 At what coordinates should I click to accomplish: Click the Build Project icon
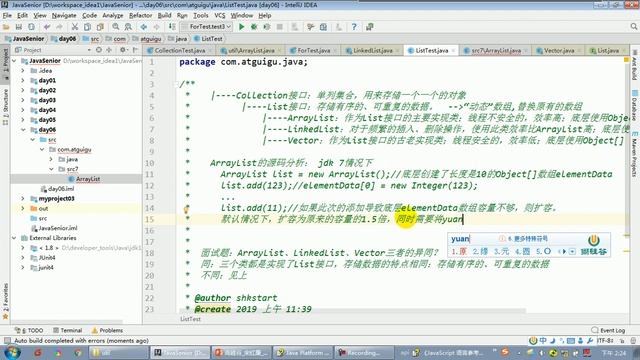click(172, 27)
